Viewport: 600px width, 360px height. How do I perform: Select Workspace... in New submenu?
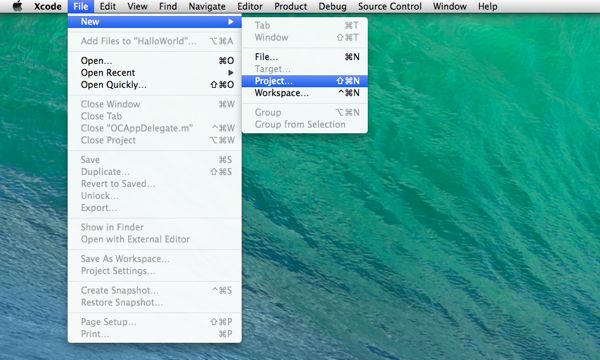[x=305, y=93]
